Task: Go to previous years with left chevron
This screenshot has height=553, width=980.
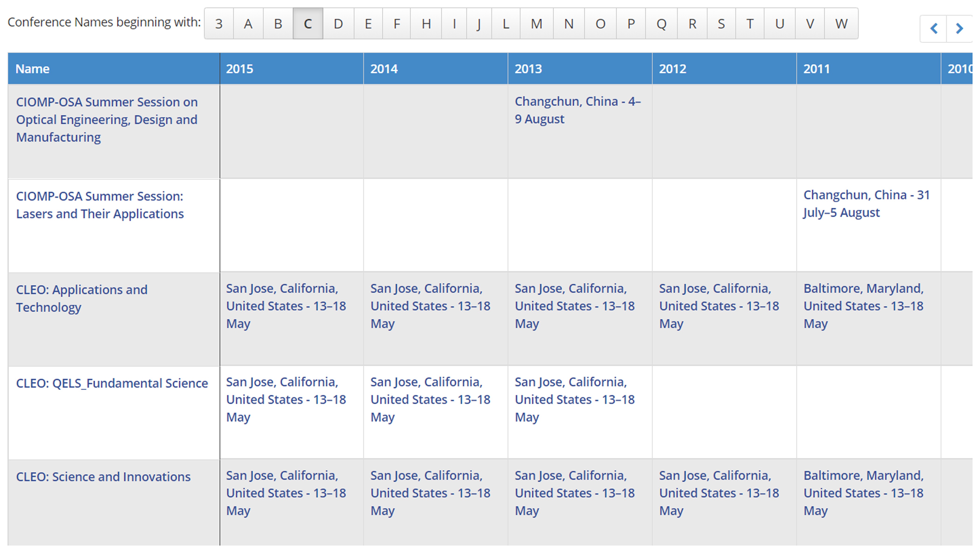Action: pos(933,28)
